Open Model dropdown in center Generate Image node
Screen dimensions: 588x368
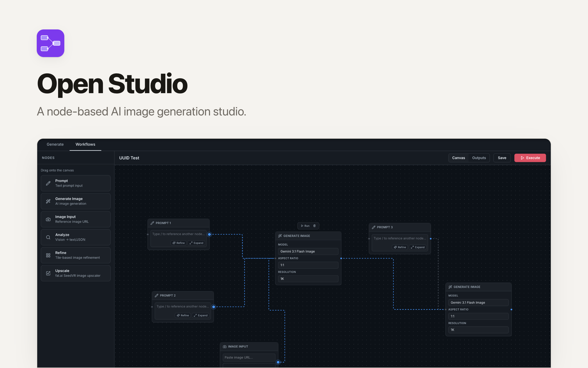coord(308,251)
